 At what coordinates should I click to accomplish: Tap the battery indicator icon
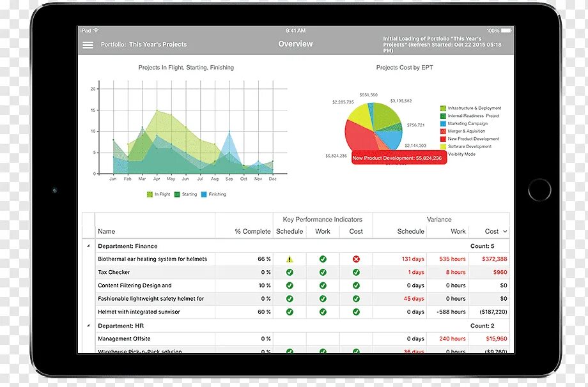[x=506, y=31]
